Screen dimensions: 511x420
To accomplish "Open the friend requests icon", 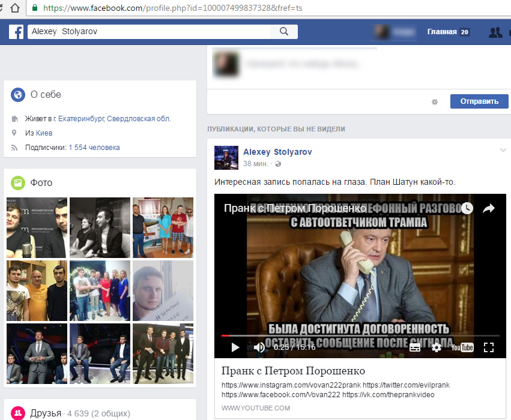I will (x=495, y=32).
